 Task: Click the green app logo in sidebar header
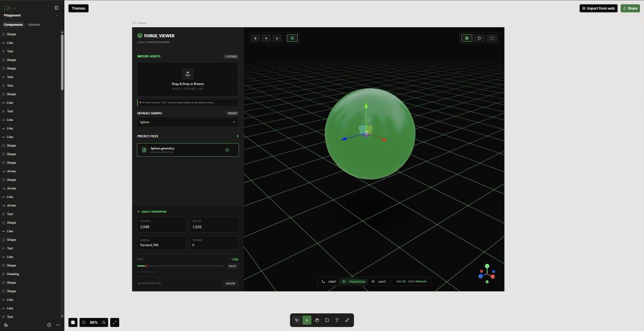(x=8, y=8)
